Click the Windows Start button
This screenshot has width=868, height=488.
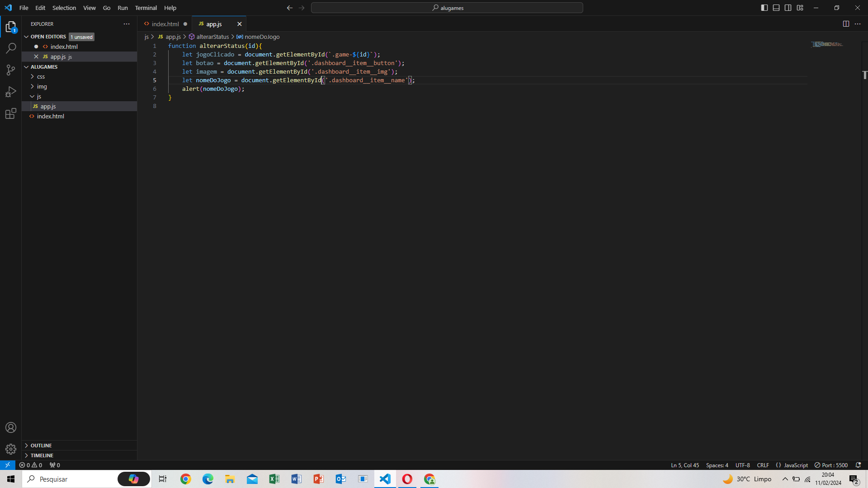[x=11, y=479]
